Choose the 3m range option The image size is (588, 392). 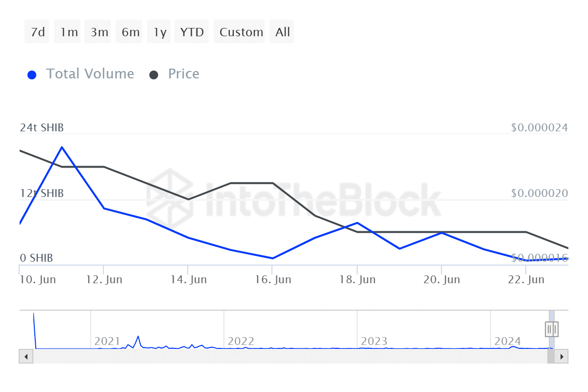(99, 32)
